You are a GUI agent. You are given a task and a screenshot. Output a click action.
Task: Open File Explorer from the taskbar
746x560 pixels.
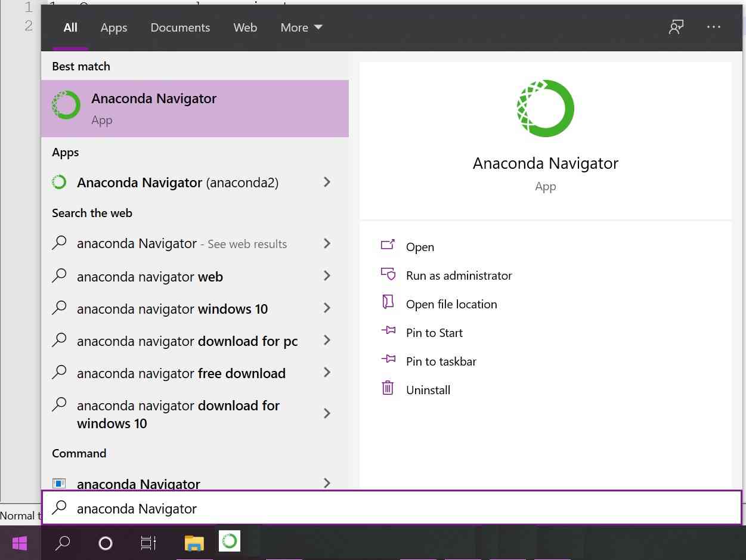[x=194, y=543]
